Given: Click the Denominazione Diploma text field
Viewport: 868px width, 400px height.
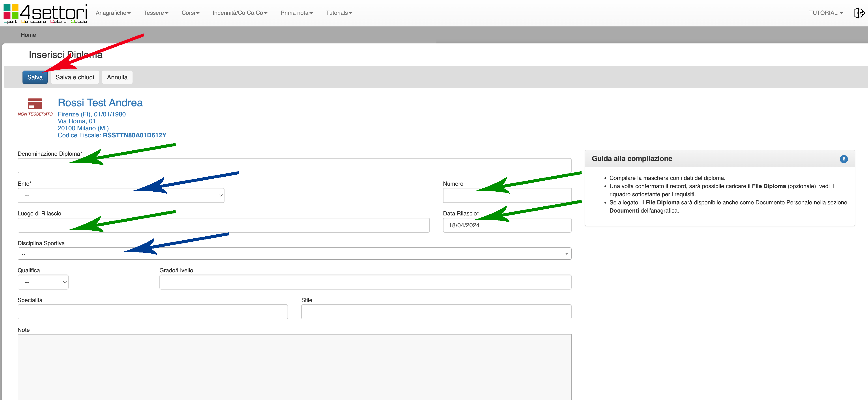Looking at the screenshot, I should [294, 166].
